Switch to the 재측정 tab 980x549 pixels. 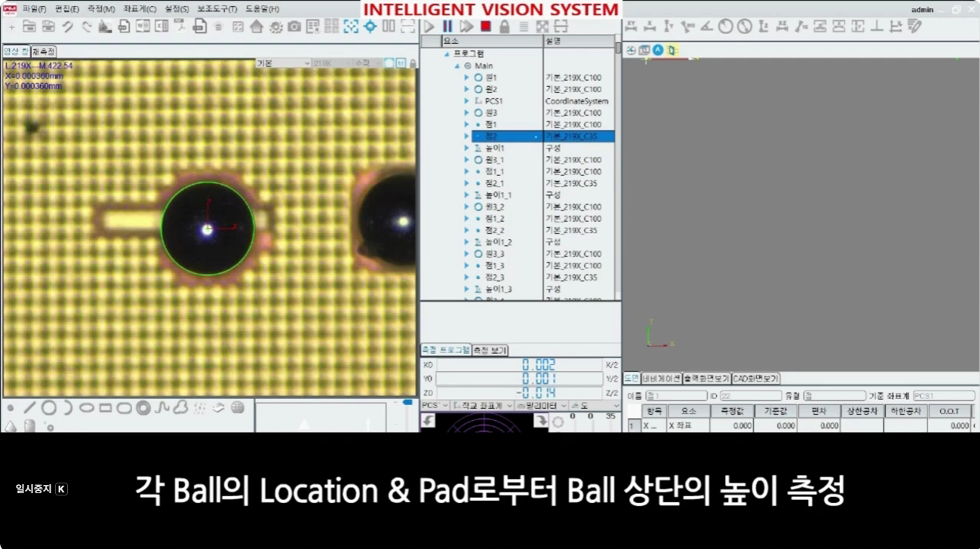tap(44, 52)
